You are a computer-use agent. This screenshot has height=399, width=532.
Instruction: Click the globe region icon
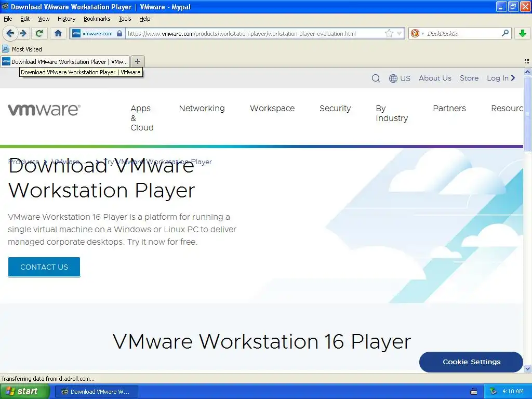coord(393,78)
